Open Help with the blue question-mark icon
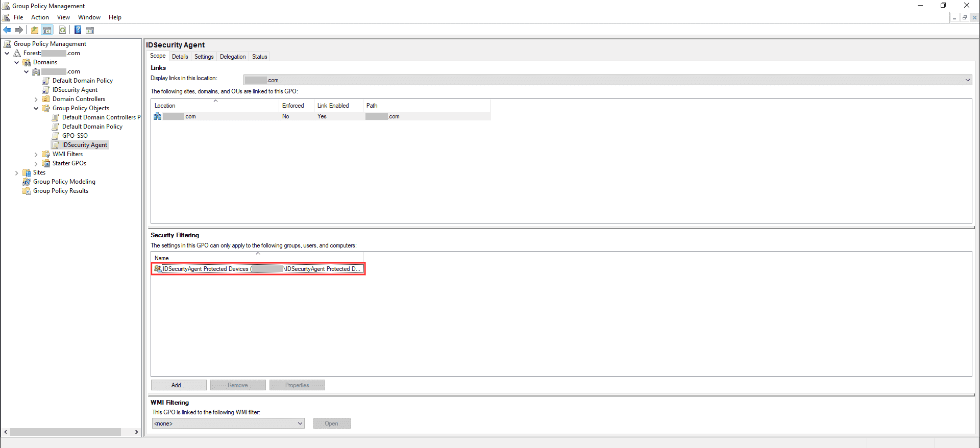 point(78,30)
